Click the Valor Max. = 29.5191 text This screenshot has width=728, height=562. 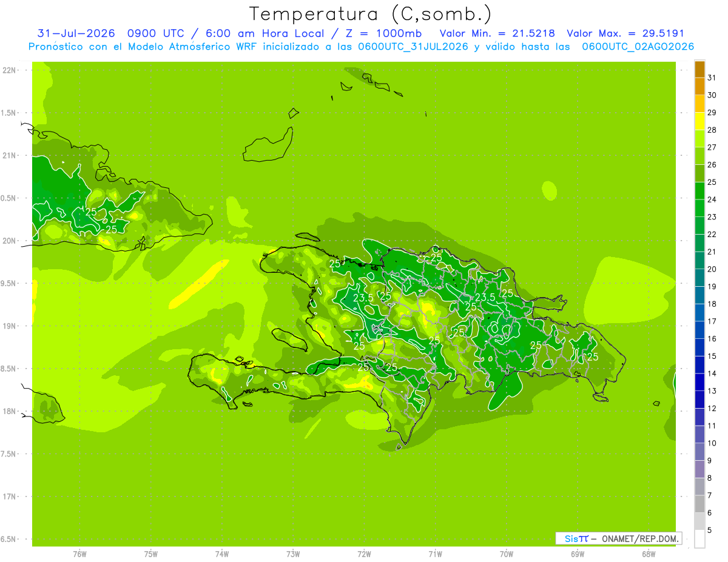point(625,33)
